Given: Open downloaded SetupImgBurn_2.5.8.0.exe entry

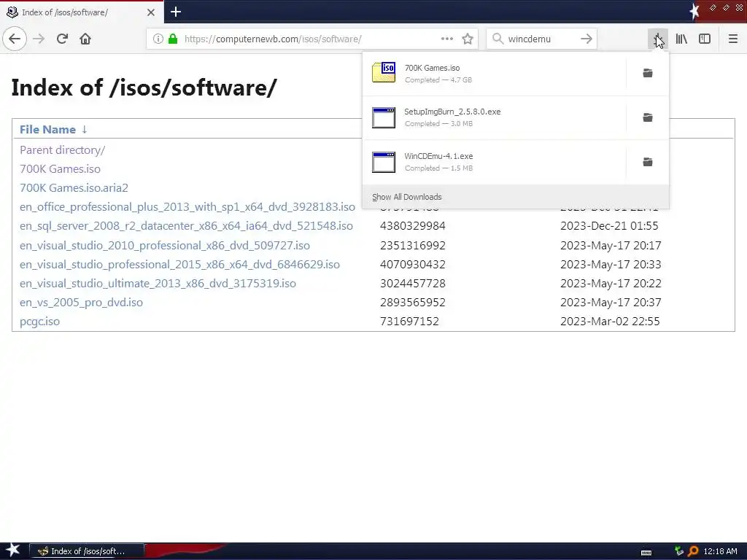Looking at the screenshot, I should pyautogui.click(x=495, y=117).
